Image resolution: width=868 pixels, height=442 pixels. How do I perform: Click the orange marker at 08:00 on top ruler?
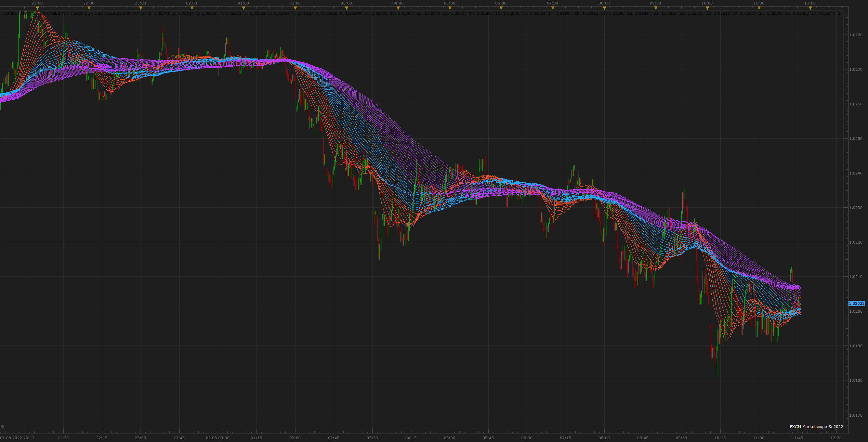(x=604, y=8)
